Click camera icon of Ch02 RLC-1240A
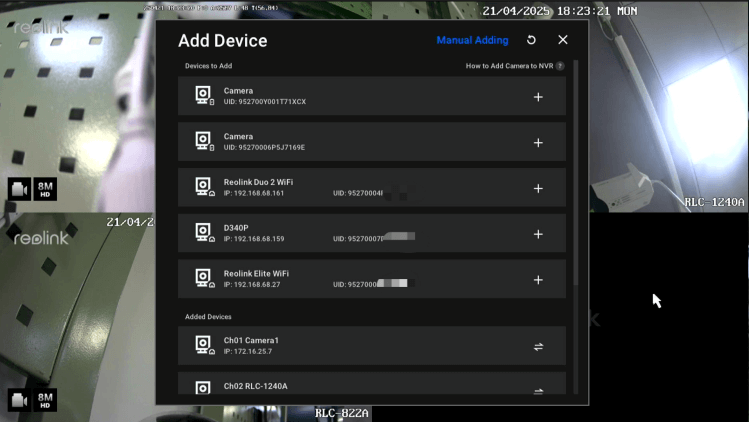 tap(203, 388)
